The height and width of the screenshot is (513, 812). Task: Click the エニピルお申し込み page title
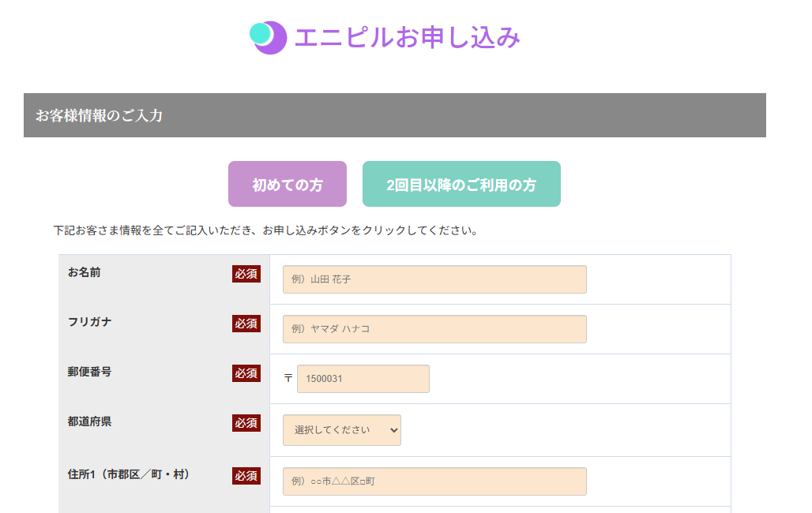coord(408,37)
